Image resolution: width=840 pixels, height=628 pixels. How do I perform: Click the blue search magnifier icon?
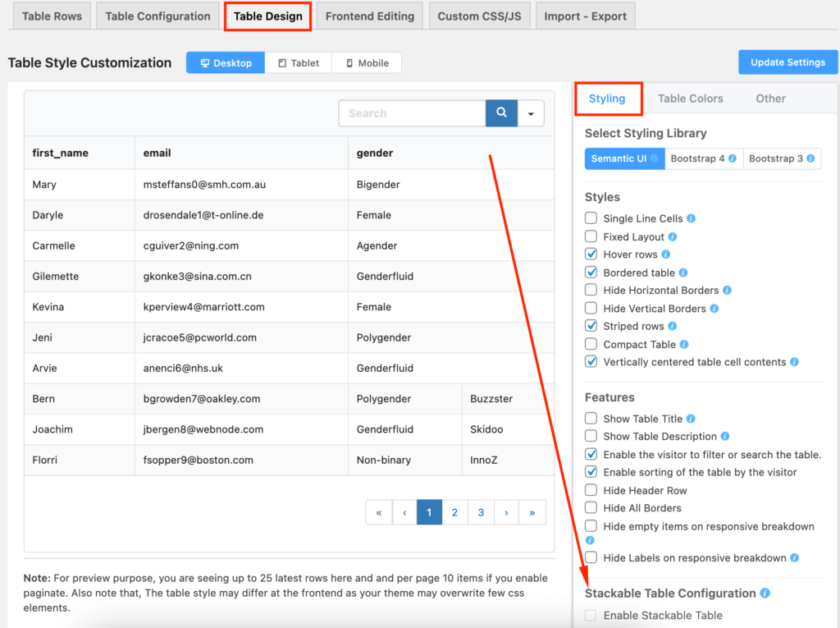(x=501, y=112)
